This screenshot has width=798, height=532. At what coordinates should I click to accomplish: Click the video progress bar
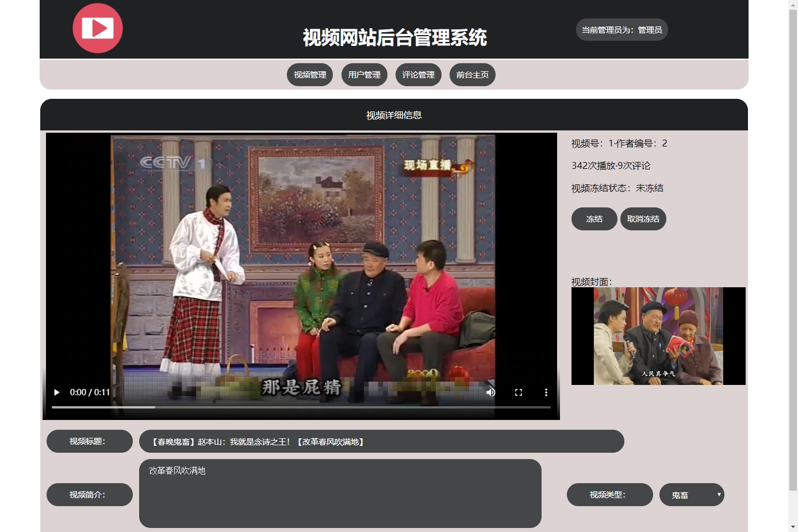301,407
